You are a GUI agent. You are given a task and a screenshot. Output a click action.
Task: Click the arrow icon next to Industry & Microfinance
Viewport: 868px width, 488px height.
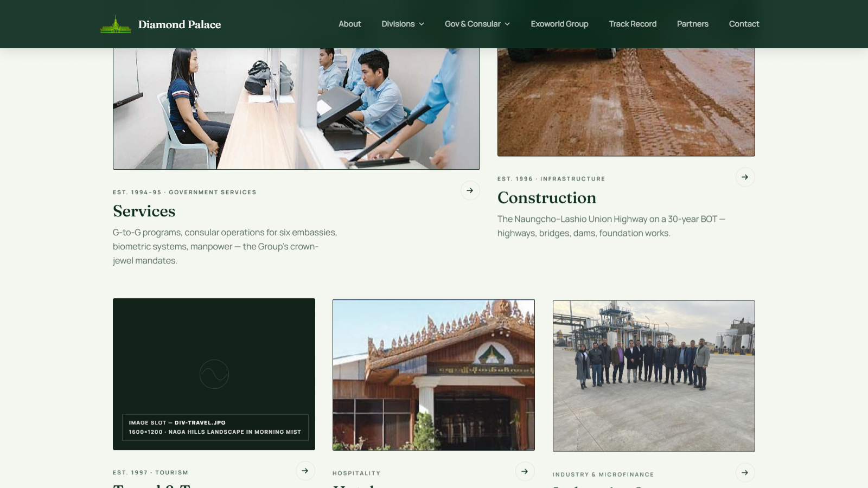click(745, 472)
